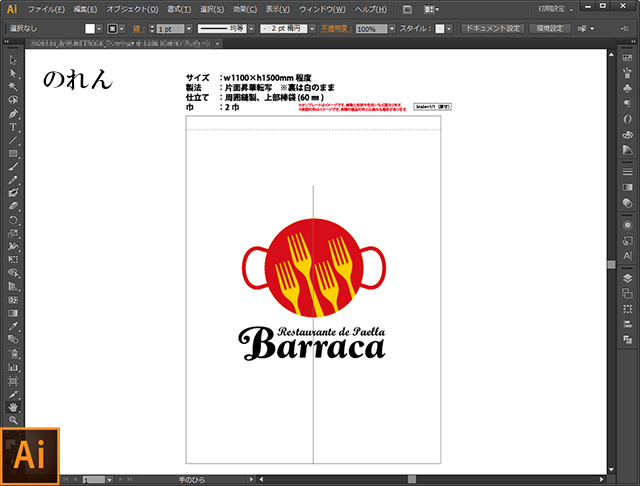Activate the Type tool
The width and height of the screenshot is (640, 486).
13,127
